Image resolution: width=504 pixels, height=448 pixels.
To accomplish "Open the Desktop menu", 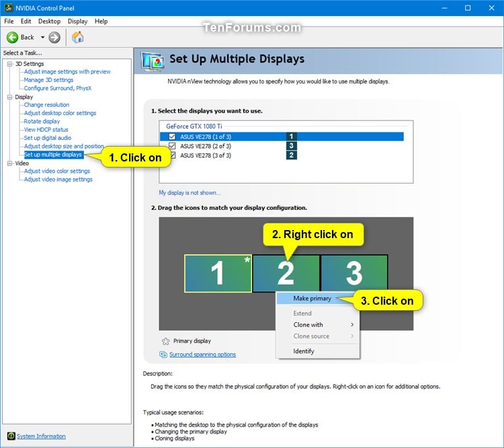I will [49, 22].
